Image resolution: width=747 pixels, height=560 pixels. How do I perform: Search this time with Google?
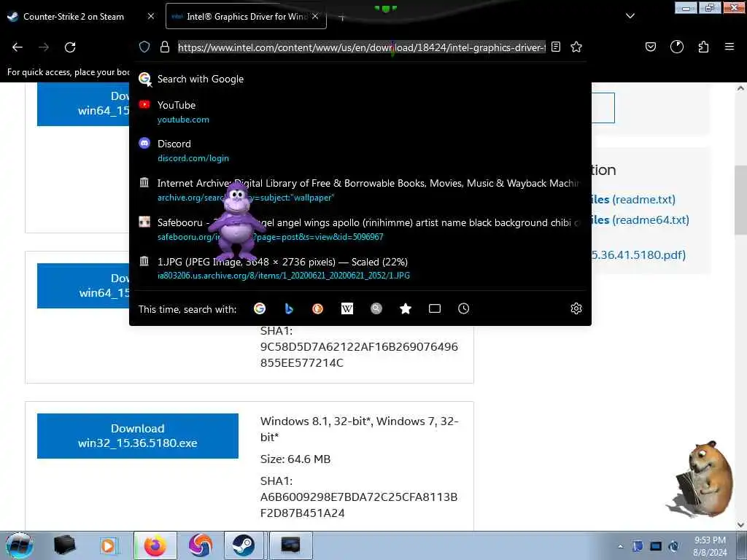(260, 308)
